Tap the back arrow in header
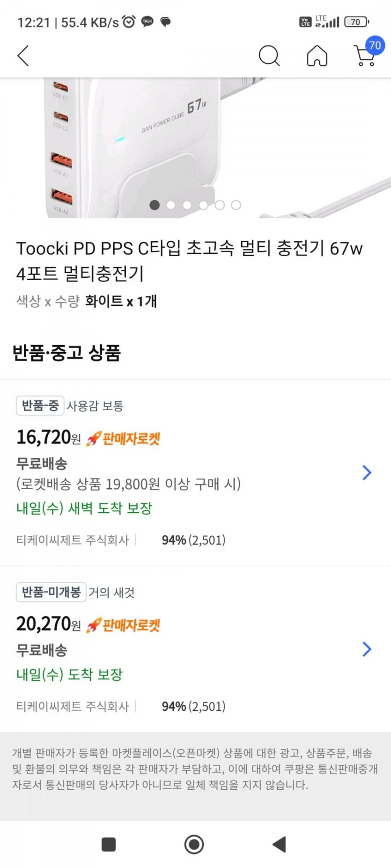The image size is (391, 868). (23, 56)
